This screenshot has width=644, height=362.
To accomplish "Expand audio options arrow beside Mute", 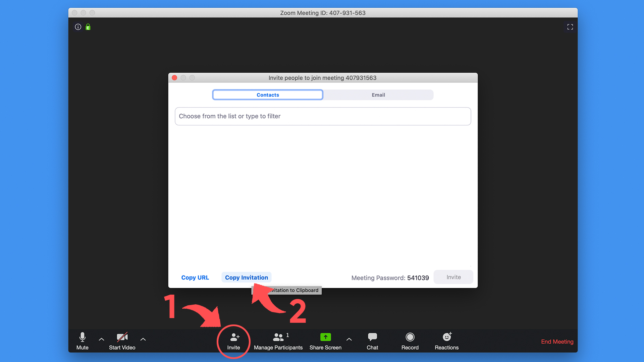I will click(x=101, y=339).
